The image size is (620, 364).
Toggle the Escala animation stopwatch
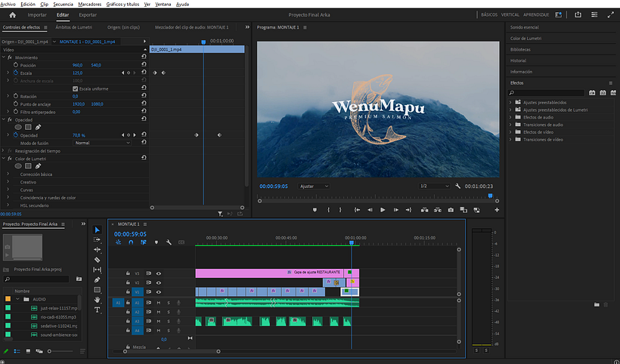click(16, 72)
